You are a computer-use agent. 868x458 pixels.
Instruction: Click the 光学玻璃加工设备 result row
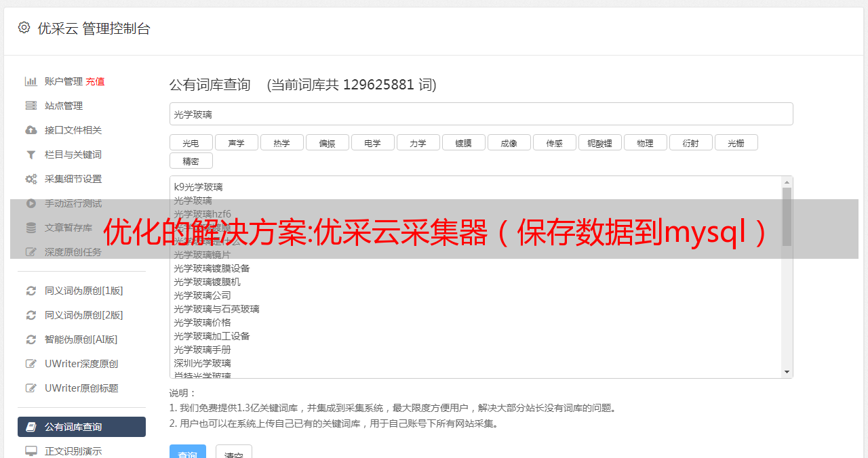[476, 336]
